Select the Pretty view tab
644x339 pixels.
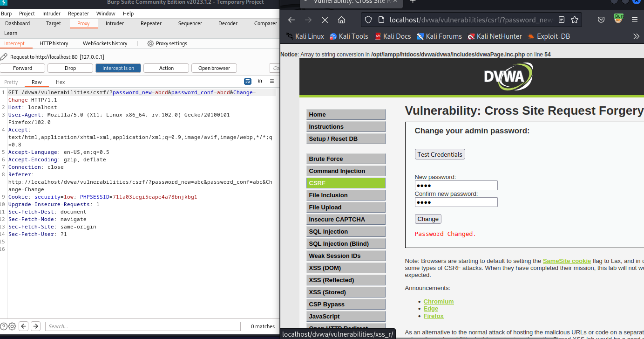pos(11,82)
